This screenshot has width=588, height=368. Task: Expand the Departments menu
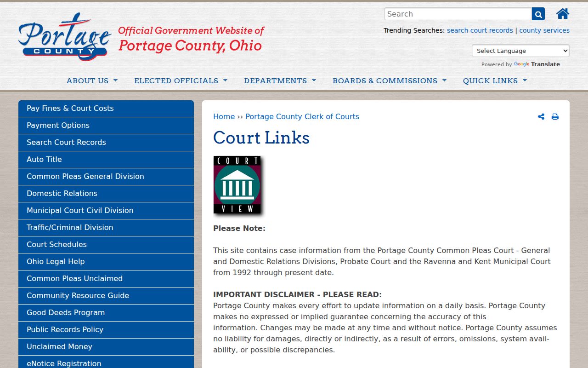click(280, 80)
